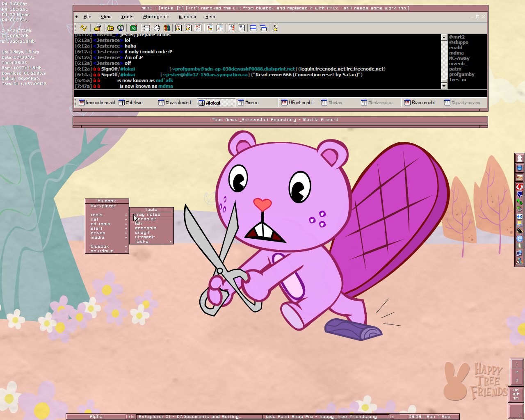Select nick NC-Away in nick list
Screen dimensions: 525x420
(459, 58)
